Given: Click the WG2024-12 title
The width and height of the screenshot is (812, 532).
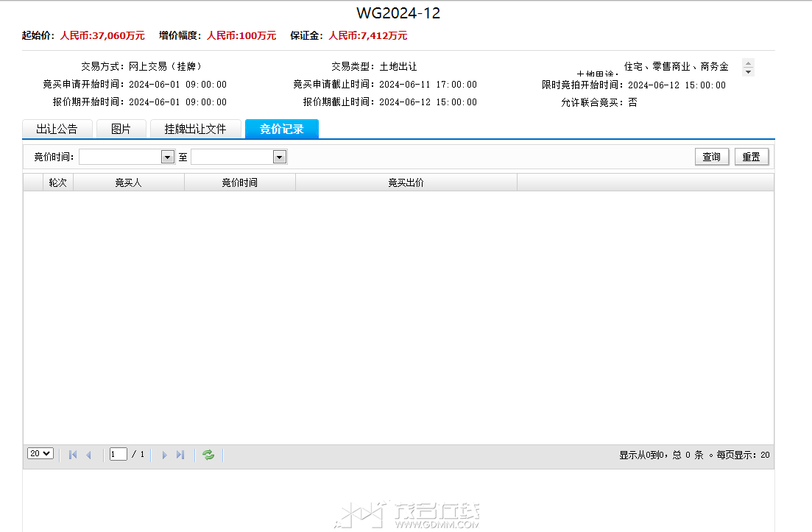Looking at the screenshot, I should pos(398,13).
